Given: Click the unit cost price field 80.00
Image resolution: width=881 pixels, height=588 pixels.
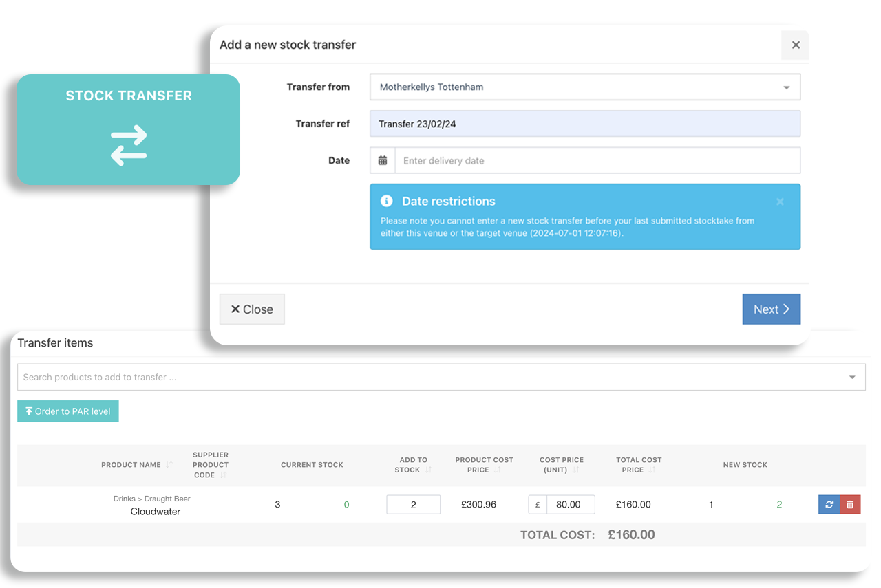Looking at the screenshot, I should pos(571,505).
